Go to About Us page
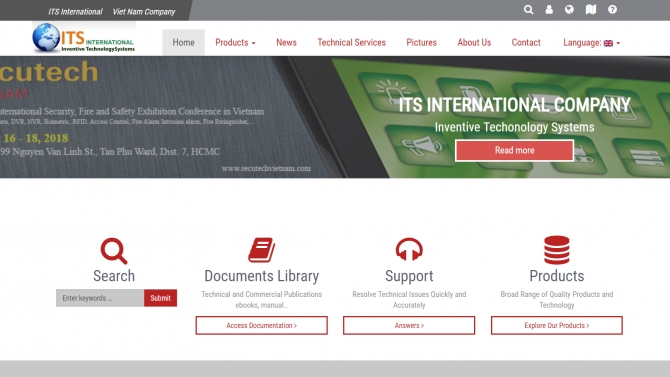 (474, 42)
